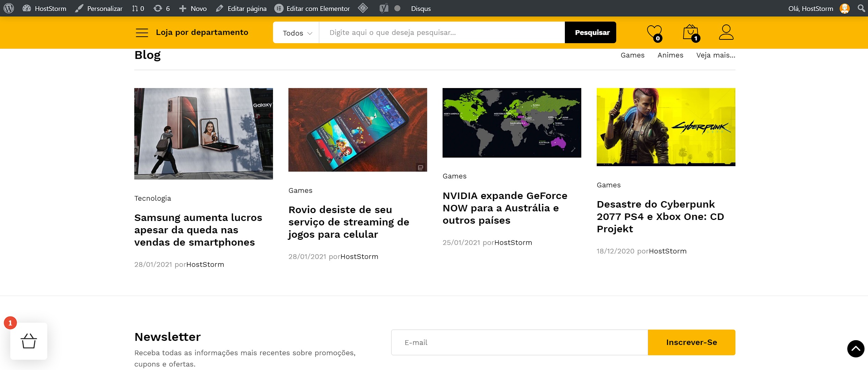Expand Loja por departamento hamburger menu
The width and height of the screenshot is (868, 370).
coord(142,33)
